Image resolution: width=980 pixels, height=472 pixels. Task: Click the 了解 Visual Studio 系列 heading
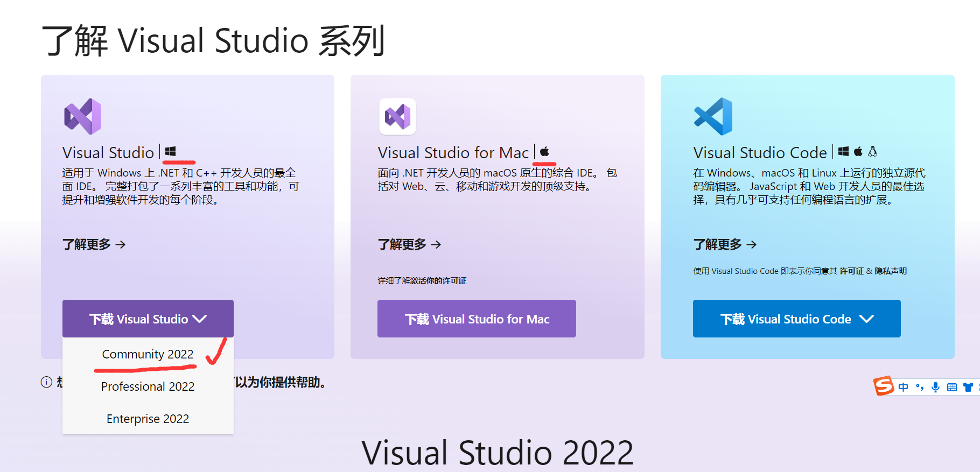click(214, 40)
